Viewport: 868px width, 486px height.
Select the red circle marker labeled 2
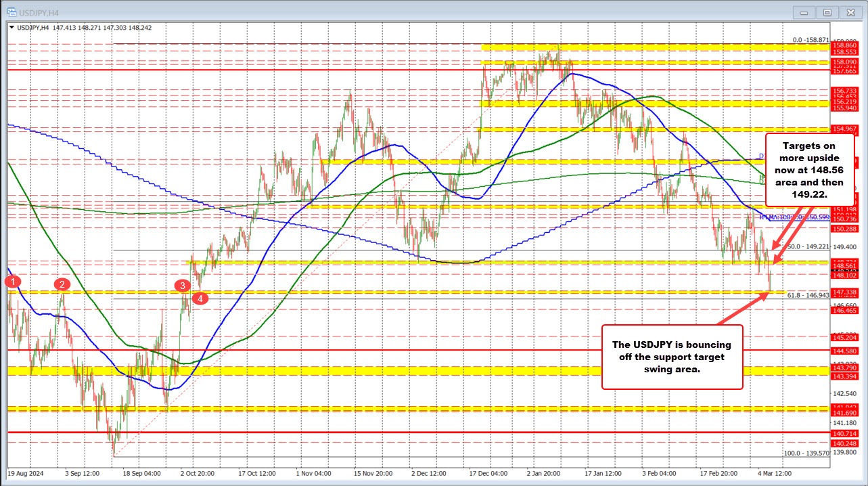point(62,285)
